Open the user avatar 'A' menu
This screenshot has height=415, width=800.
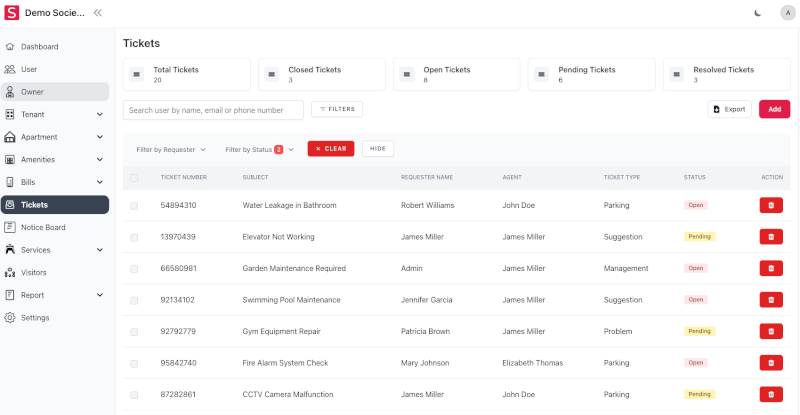coord(788,13)
